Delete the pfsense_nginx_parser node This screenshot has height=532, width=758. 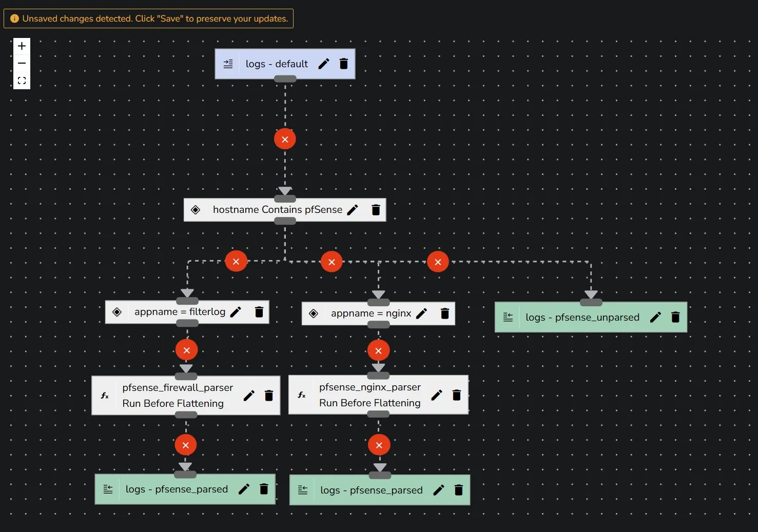(x=456, y=395)
